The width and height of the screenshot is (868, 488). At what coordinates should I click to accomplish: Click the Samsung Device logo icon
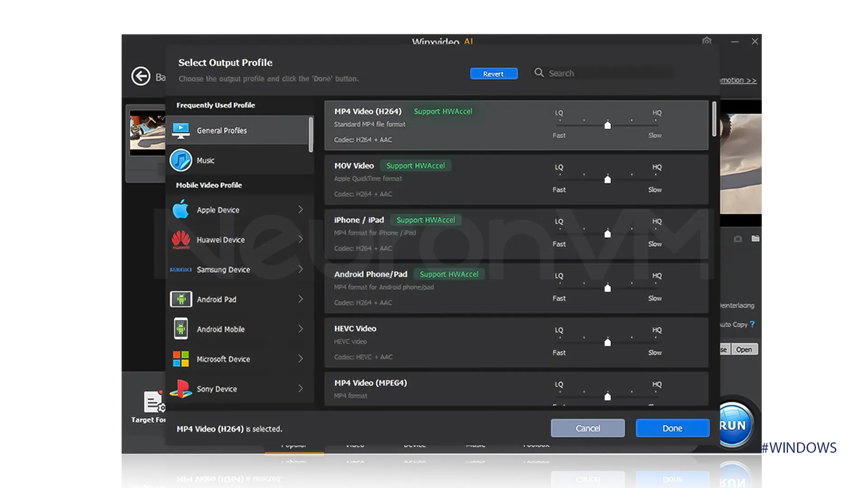click(181, 270)
